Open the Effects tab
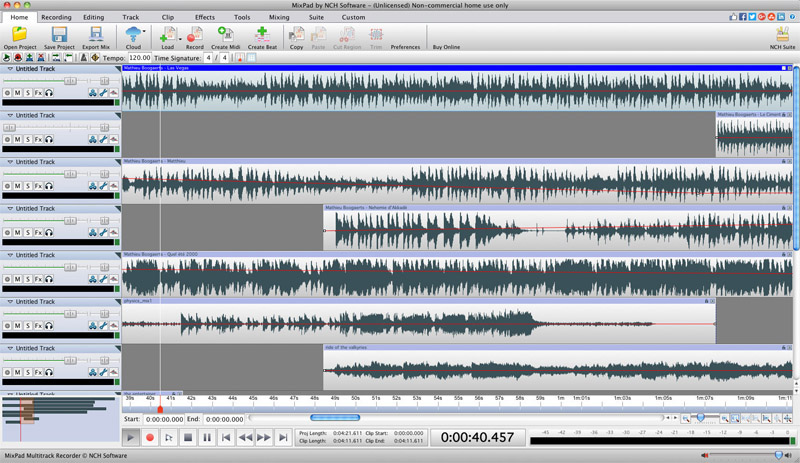This screenshot has height=463, width=800. click(205, 17)
